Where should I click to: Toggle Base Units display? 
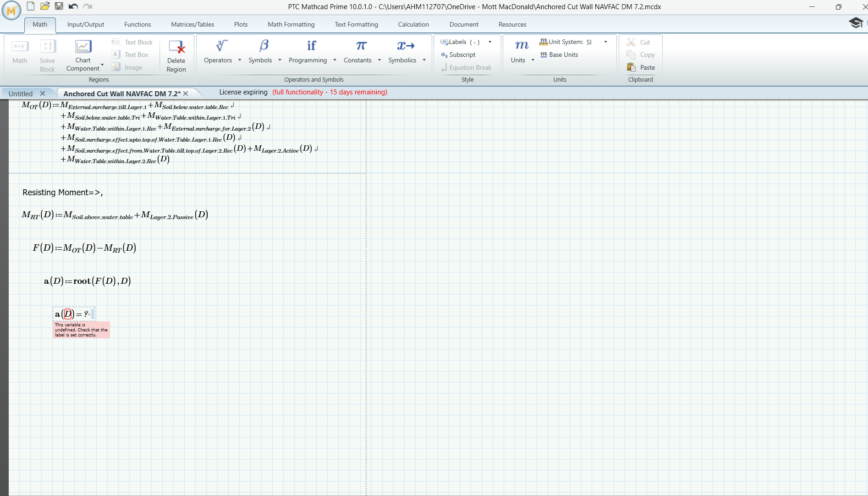tap(559, 55)
